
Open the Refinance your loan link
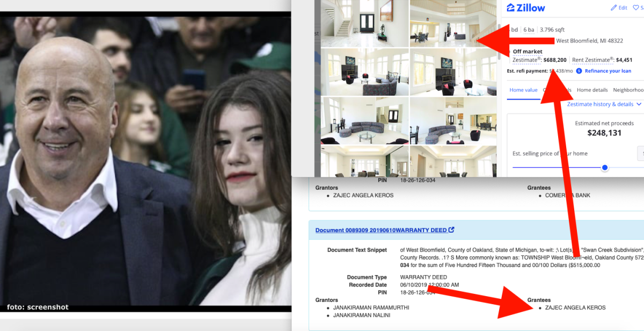click(x=608, y=71)
